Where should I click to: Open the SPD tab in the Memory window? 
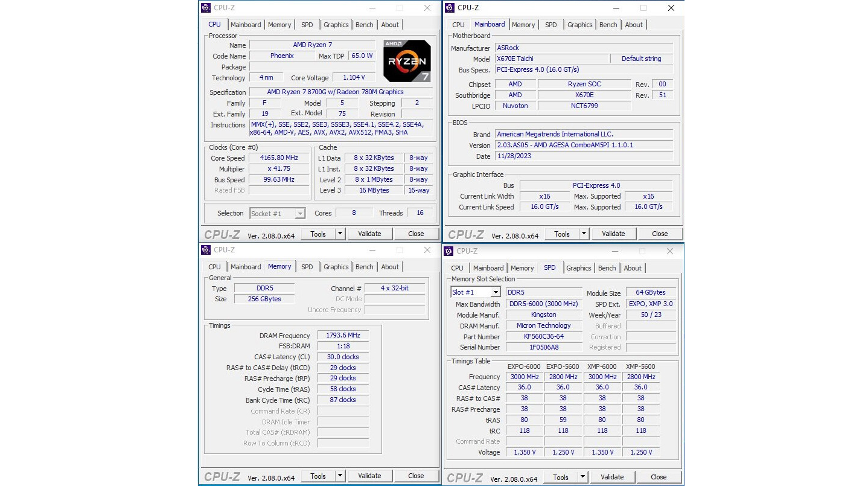click(x=307, y=267)
